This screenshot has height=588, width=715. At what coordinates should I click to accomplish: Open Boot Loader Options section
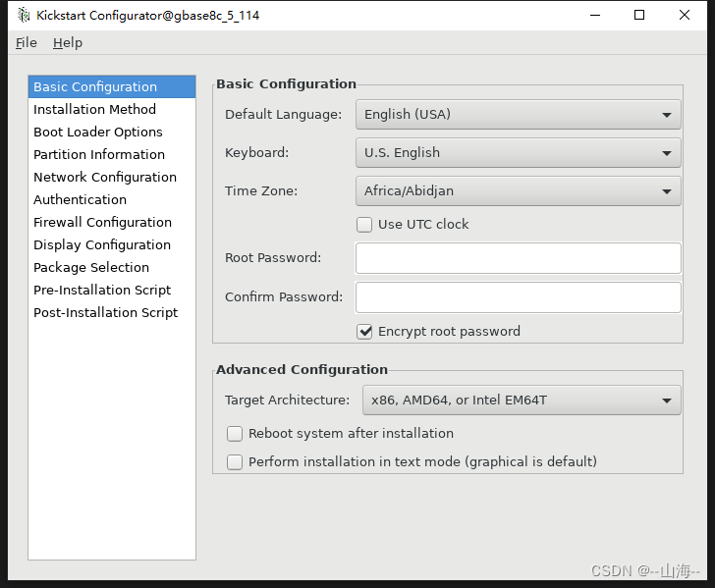click(x=112, y=132)
